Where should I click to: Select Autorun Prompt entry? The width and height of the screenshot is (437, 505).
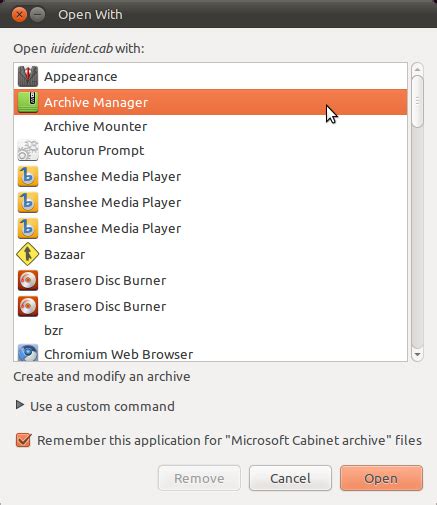(x=210, y=150)
